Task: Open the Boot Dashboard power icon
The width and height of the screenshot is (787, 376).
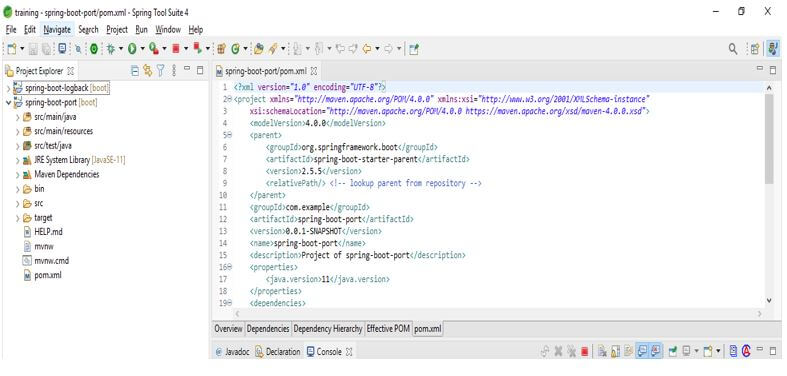Action: (x=94, y=49)
